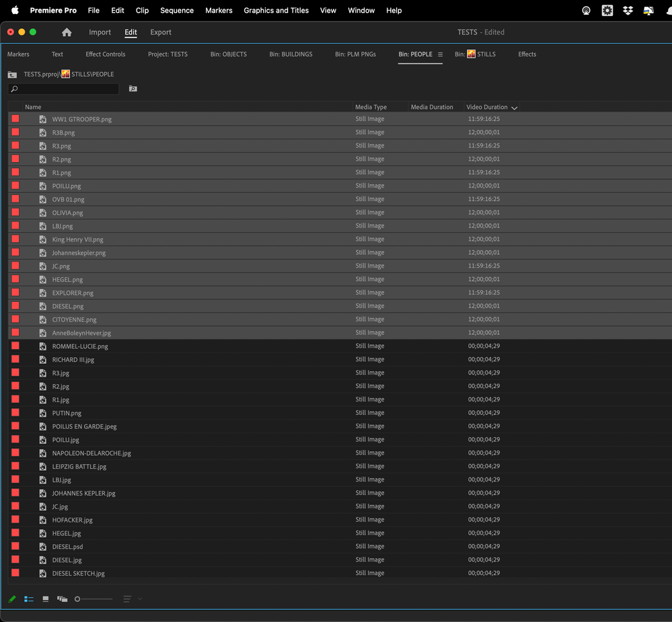This screenshot has height=622, width=672.
Task: Adjust the thumbnail zoom slider
Action: coord(94,599)
